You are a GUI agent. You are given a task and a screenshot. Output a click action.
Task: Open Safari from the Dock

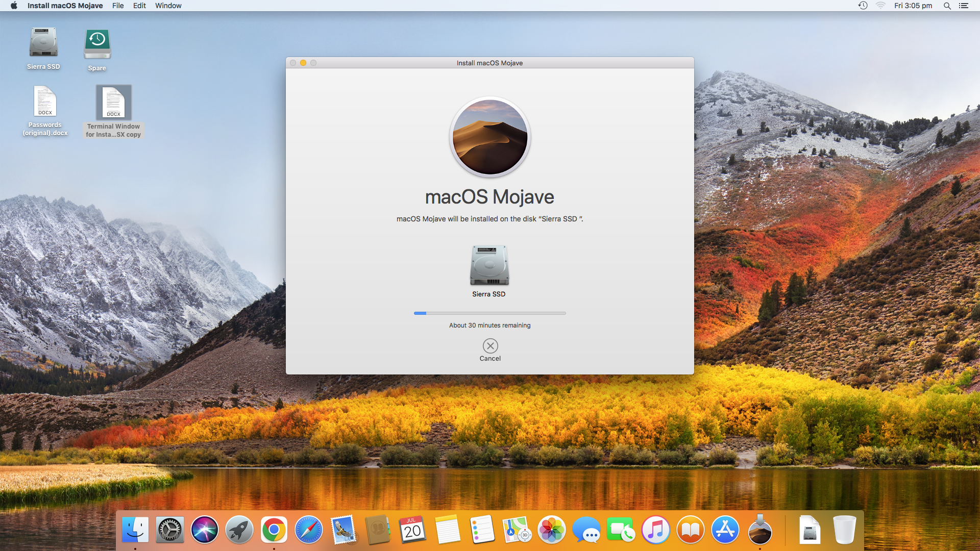309,530
